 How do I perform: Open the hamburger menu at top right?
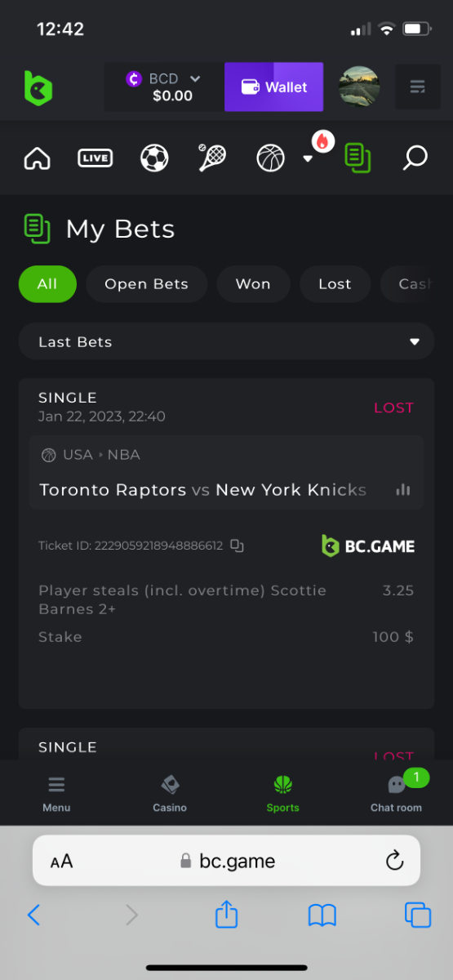pyautogui.click(x=418, y=87)
